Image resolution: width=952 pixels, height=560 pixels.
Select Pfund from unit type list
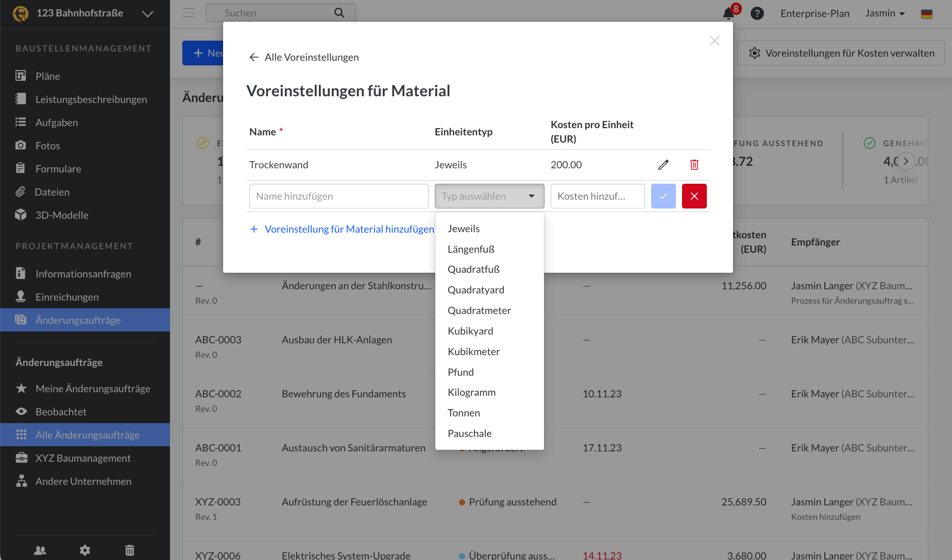(489, 372)
